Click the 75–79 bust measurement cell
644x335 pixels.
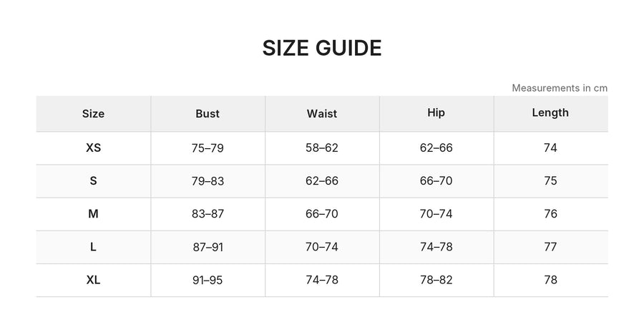click(208, 148)
